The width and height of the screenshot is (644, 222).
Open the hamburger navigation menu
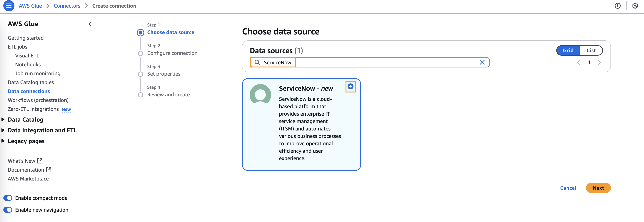point(9,6)
